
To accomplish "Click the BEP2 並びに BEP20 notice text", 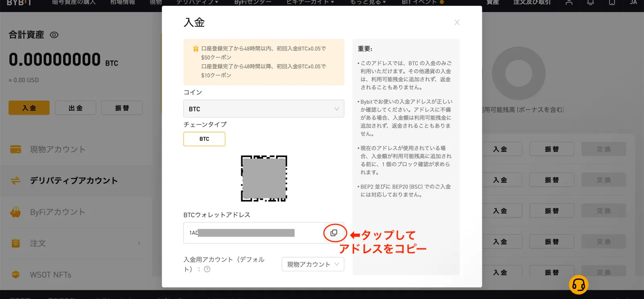I will [x=405, y=191].
